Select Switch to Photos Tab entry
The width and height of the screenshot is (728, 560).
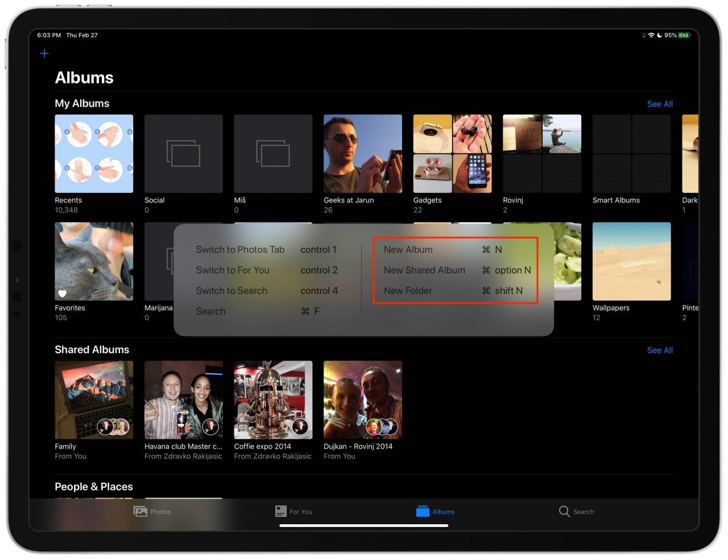[x=267, y=250]
